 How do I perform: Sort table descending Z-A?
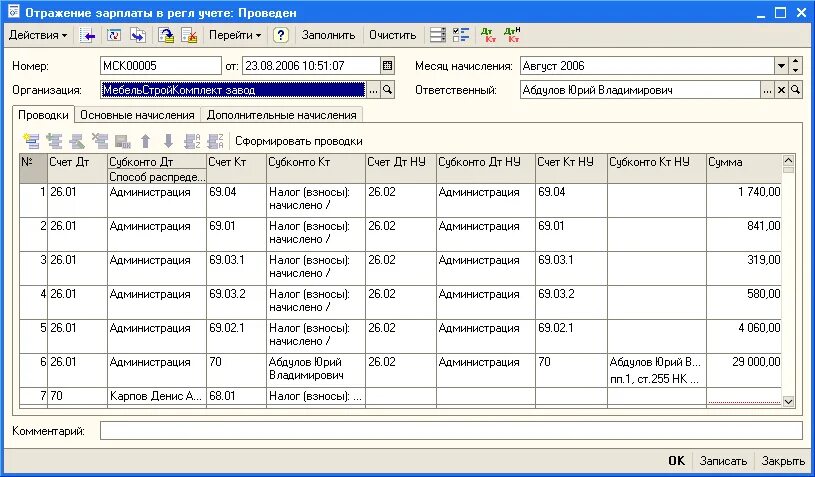click(x=215, y=141)
